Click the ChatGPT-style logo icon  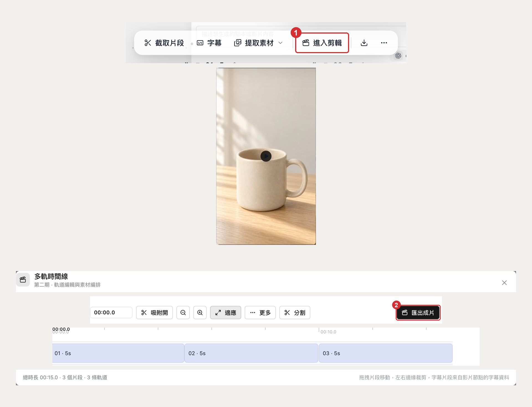[x=398, y=56]
